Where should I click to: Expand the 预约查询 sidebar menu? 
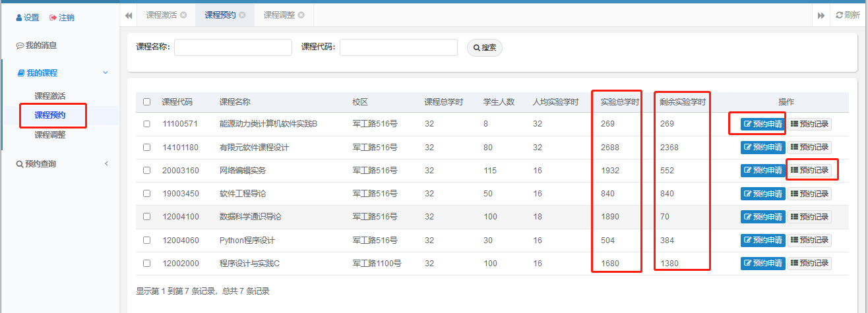coord(106,163)
